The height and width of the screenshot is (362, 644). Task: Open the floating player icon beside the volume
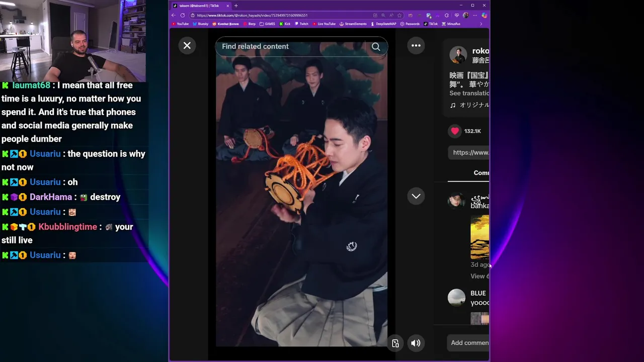pyautogui.click(x=395, y=343)
